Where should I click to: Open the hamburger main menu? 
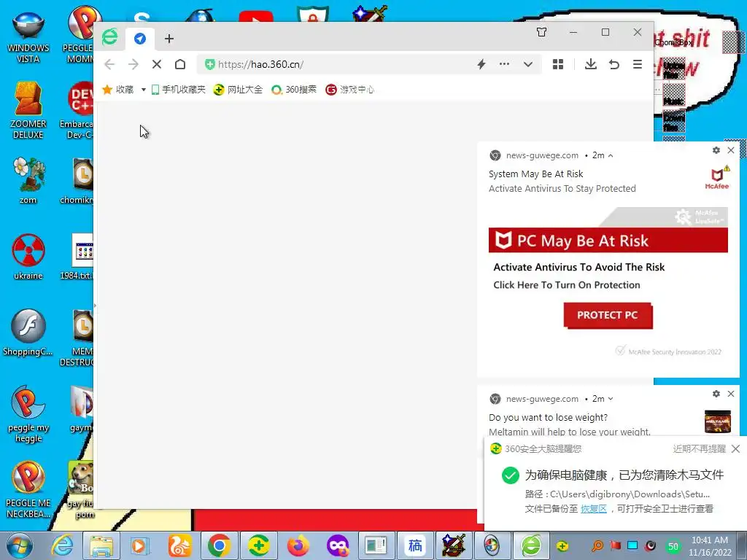coord(638,64)
